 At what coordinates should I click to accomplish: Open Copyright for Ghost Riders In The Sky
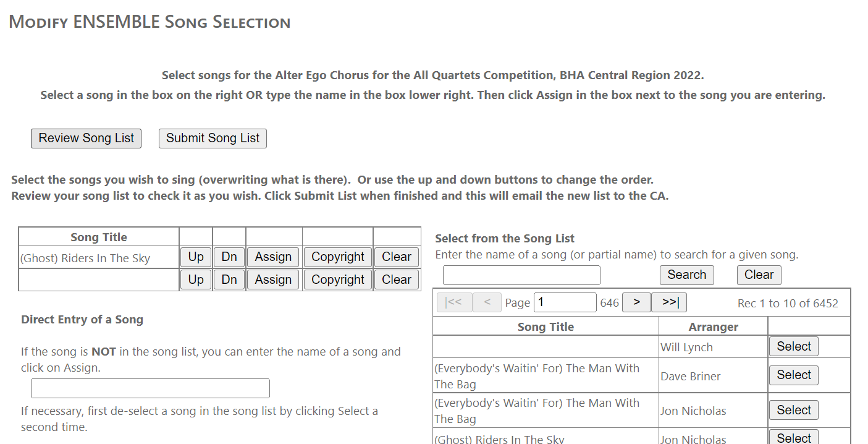click(x=337, y=257)
